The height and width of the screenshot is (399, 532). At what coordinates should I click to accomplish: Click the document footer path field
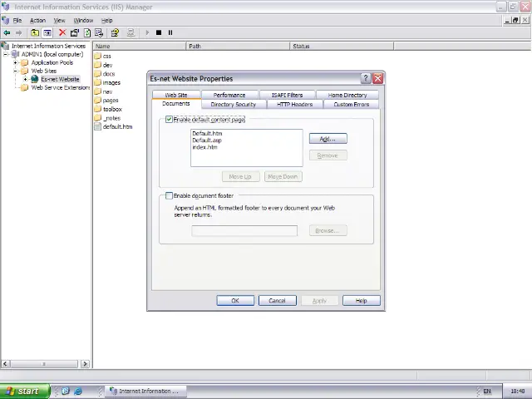pyautogui.click(x=244, y=231)
